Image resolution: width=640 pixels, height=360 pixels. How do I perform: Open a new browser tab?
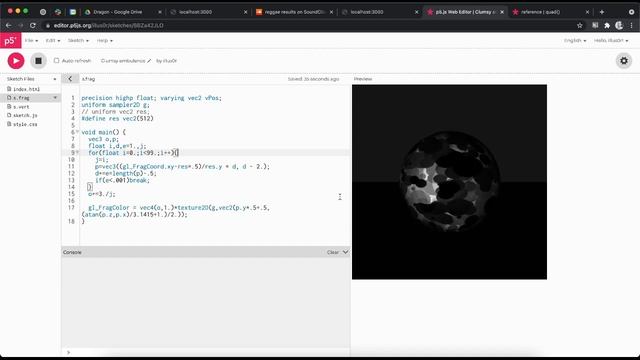point(602,12)
